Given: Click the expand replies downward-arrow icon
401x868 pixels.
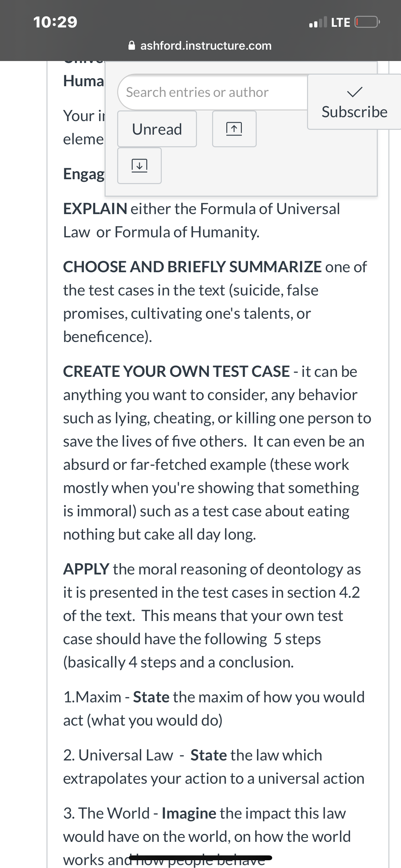Looking at the screenshot, I should tap(139, 165).
